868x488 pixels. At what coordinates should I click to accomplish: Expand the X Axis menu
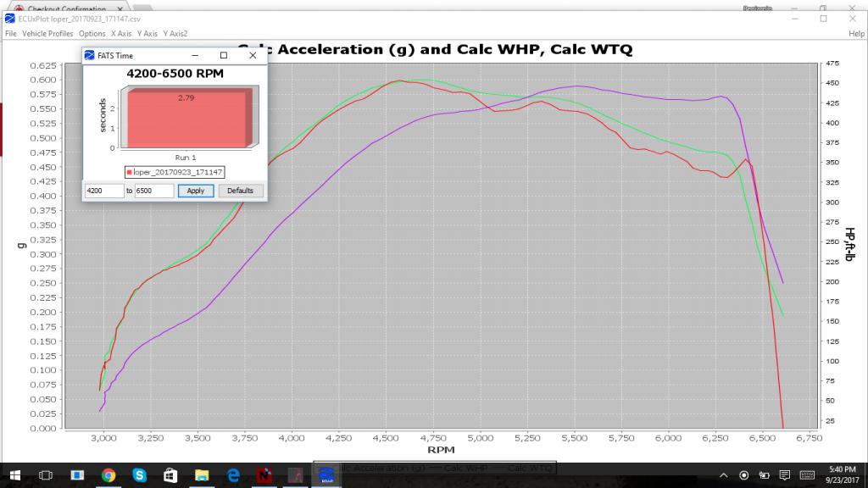tap(120, 34)
